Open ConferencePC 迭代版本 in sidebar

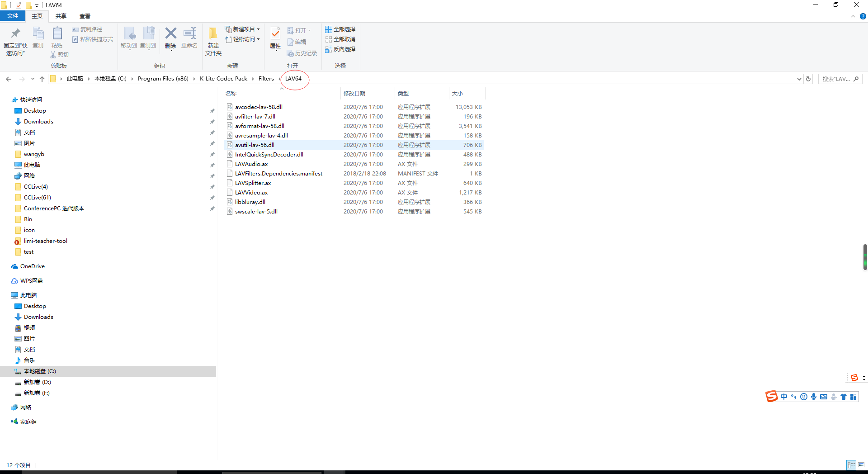point(54,209)
